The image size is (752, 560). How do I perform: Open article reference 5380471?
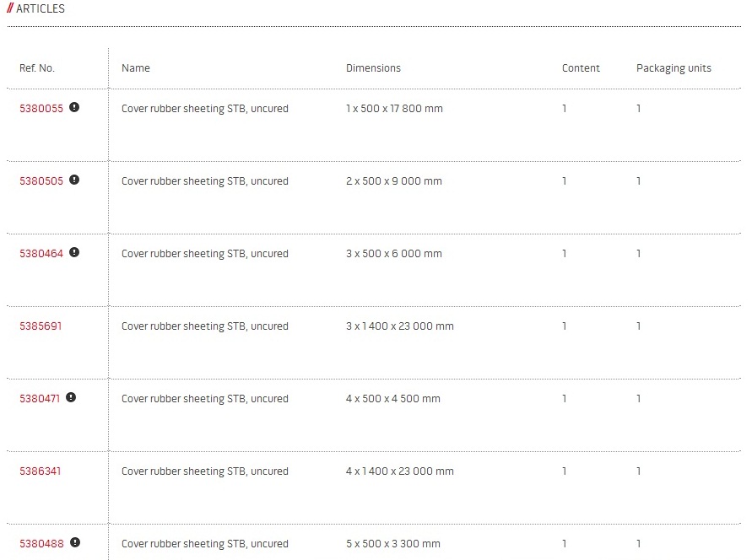pyautogui.click(x=40, y=399)
